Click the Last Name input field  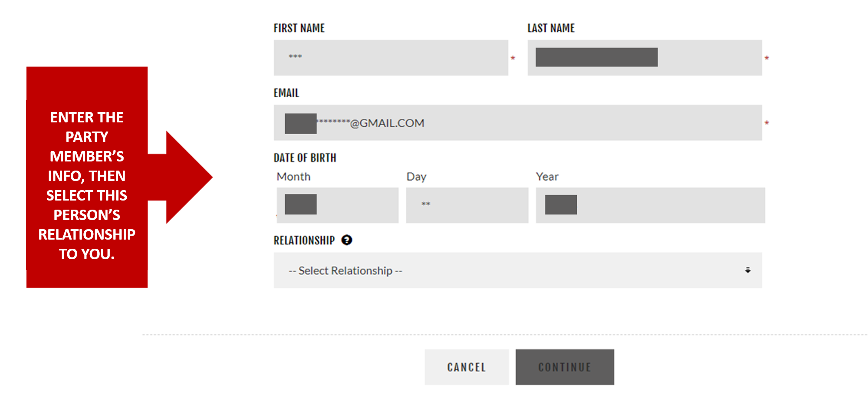click(645, 58)
